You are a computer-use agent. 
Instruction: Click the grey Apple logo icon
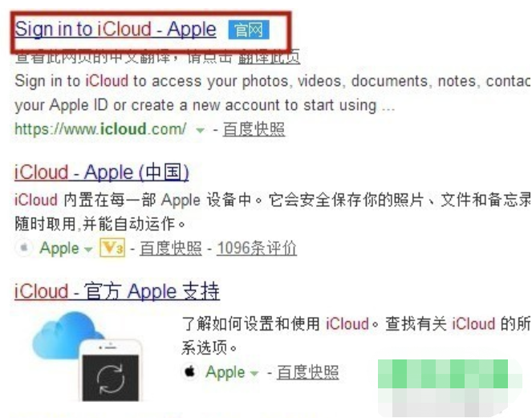coord(24,248)
